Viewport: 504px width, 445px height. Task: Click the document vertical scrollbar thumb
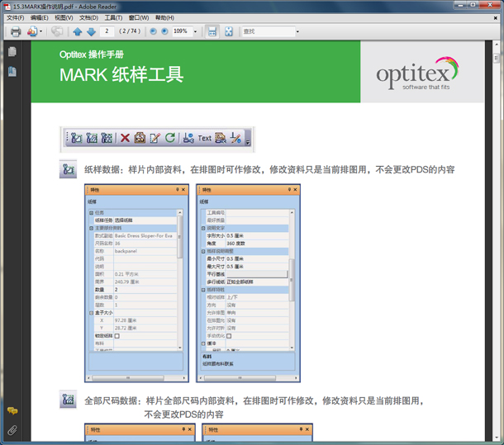(497, 58)
